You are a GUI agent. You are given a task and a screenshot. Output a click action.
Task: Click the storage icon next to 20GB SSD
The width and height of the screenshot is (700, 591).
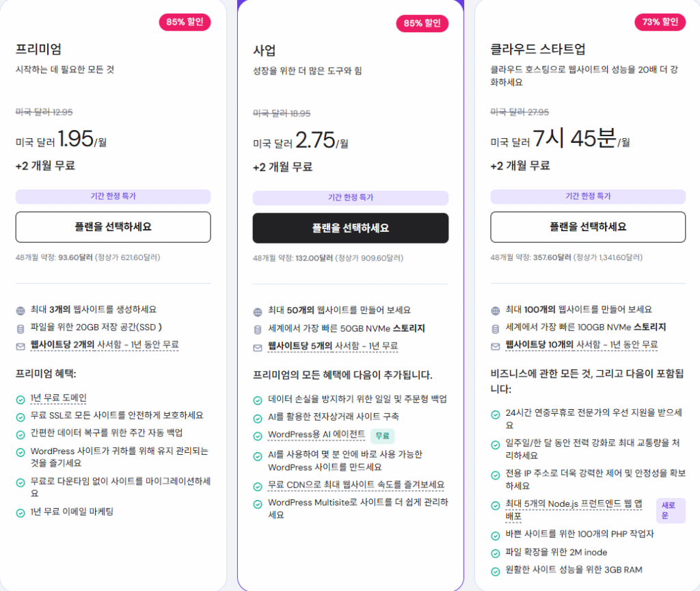click(x=20, y=328)
